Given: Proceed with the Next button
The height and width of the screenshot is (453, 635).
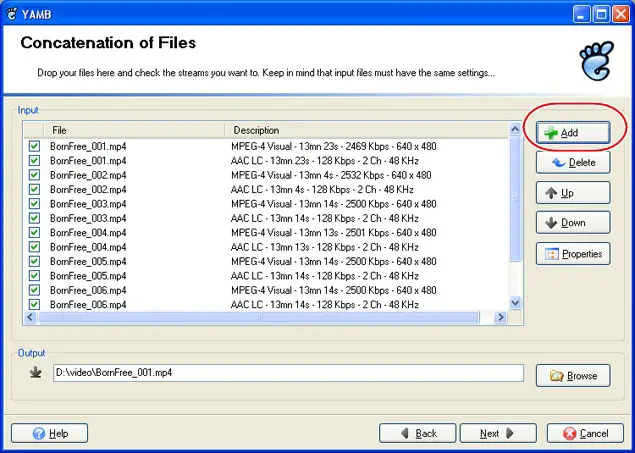Looking at the screenshot, I should pyautogui.click(x=498, y=434).
